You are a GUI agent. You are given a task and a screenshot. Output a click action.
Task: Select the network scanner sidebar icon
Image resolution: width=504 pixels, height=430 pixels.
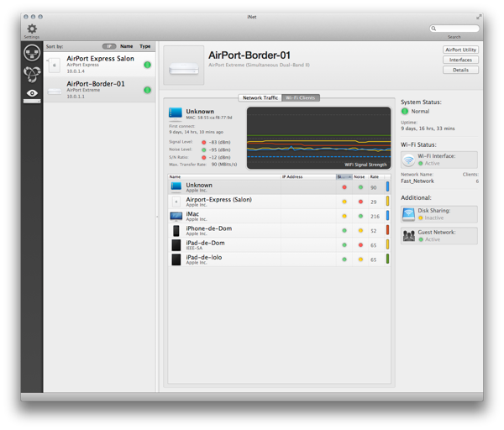(32, 53)
